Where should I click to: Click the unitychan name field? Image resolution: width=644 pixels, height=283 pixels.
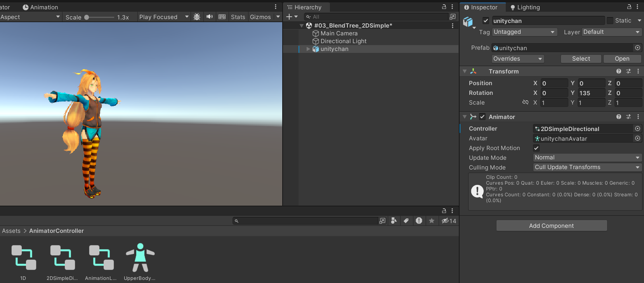pyautogui.click(x=548, y=21)
